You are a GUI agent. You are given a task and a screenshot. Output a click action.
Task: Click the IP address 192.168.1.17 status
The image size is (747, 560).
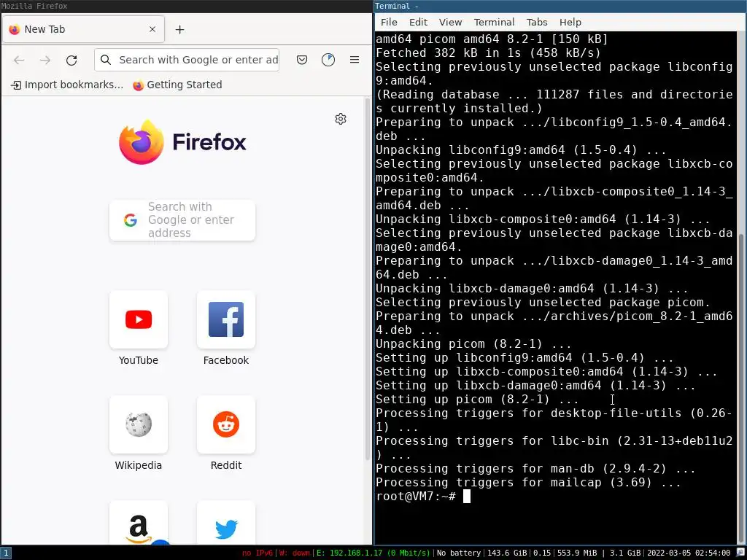[373, 553]
